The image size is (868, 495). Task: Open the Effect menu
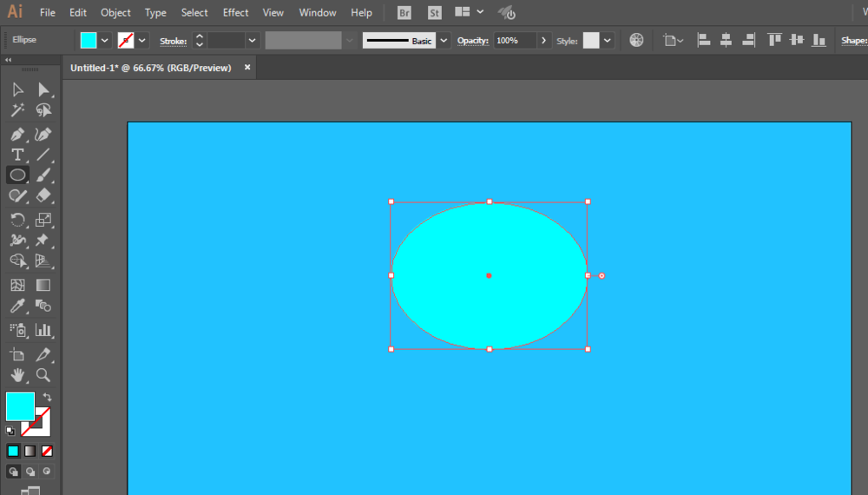pos(235,13)
